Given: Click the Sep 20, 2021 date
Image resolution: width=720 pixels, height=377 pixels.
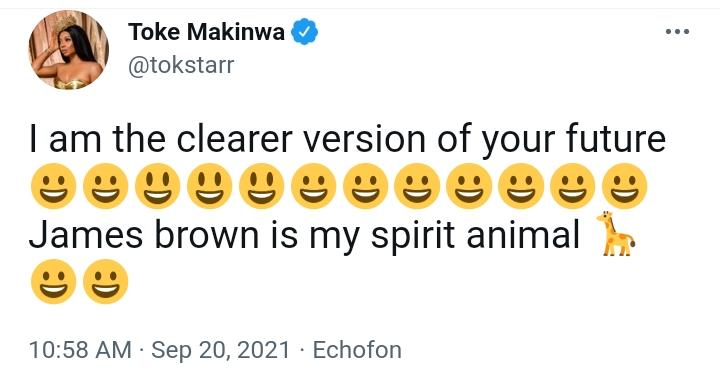Looking at the screenshot, I should 221,350.
